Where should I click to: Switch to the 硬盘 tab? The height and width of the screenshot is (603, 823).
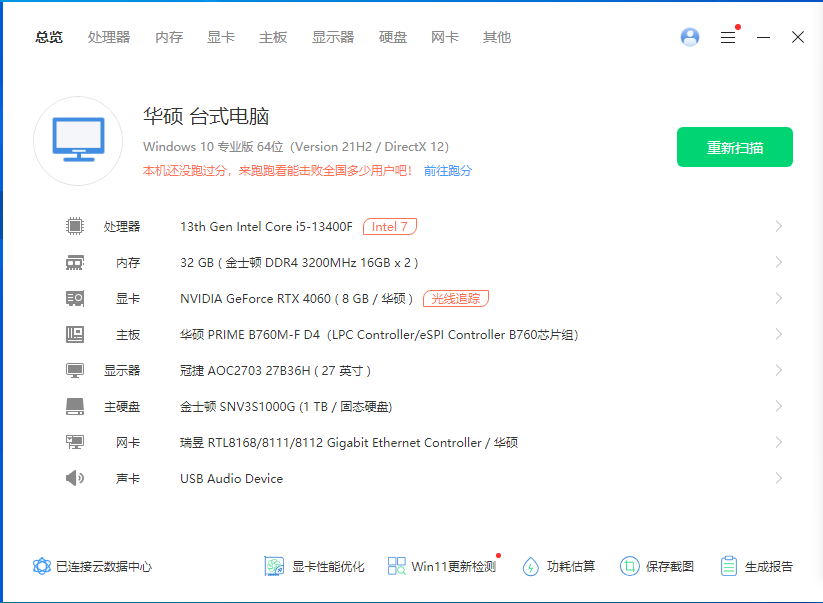[393, 37]
